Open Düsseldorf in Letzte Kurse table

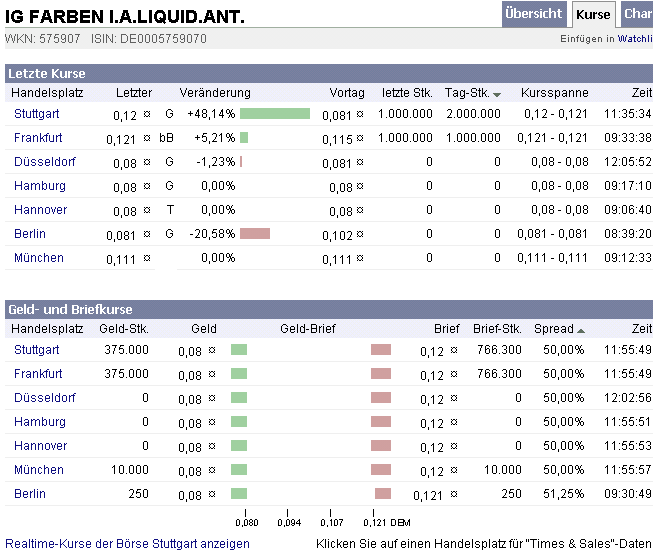click(x=45, y=162)
